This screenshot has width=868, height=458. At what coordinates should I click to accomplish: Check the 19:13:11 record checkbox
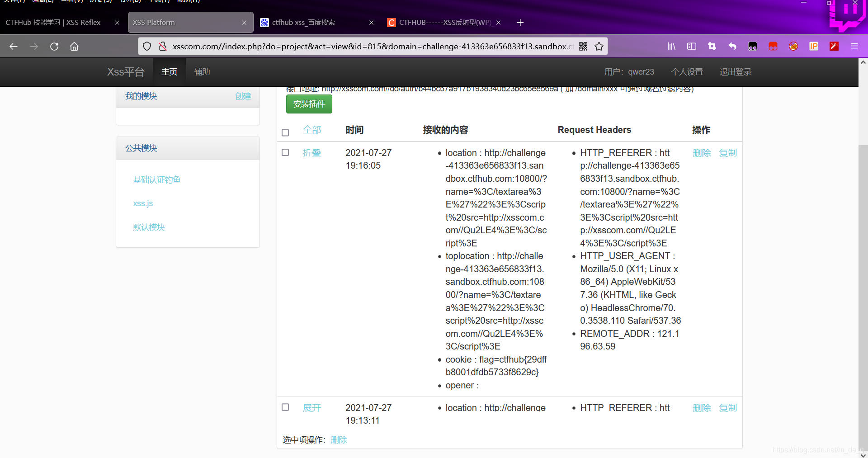point(285,407)
